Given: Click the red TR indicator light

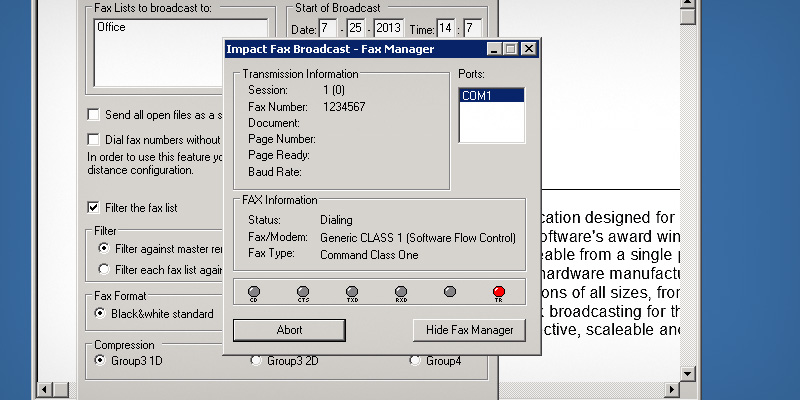Looking at the screenshot, I should [x=499, y=291].
